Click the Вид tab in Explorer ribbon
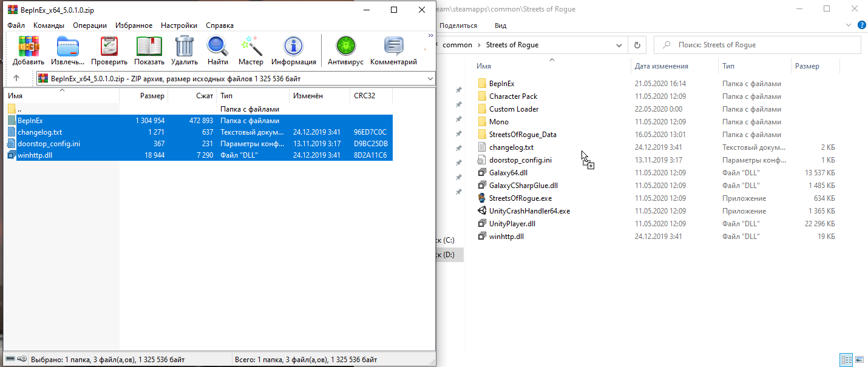 tap(500, 25)
